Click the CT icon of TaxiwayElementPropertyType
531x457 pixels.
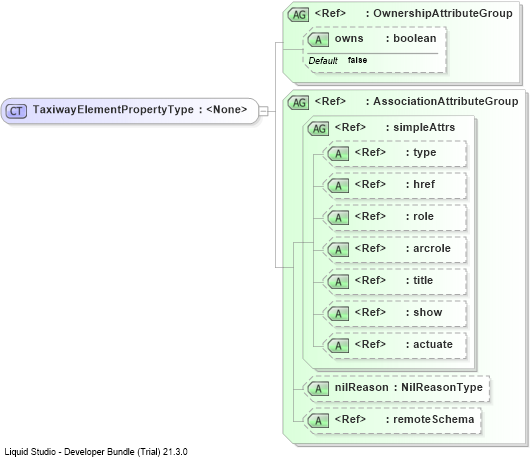click(16, 111)
